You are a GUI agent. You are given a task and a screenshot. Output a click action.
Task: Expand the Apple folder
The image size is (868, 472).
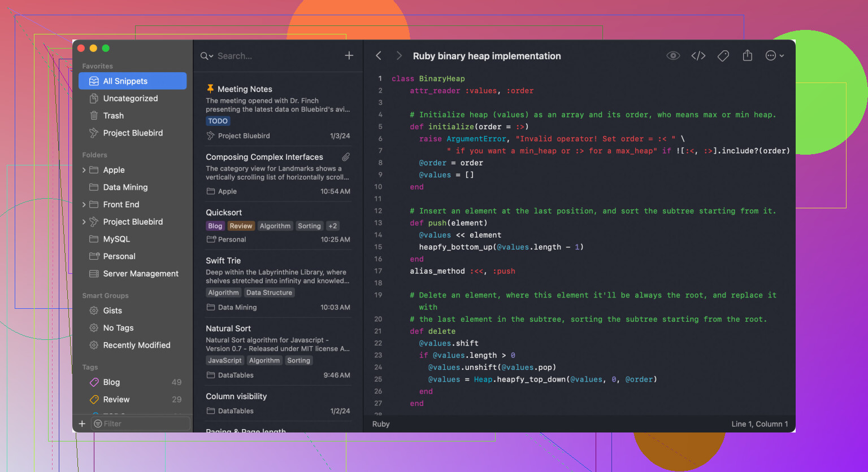(x=84, y=170)
